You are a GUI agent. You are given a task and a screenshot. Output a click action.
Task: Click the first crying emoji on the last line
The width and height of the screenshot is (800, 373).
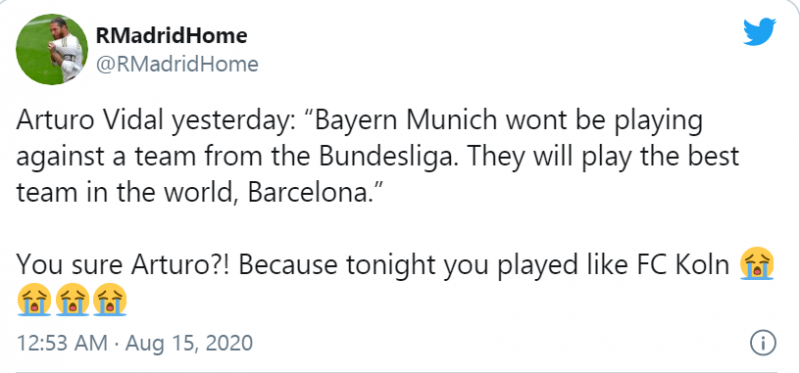34,300
